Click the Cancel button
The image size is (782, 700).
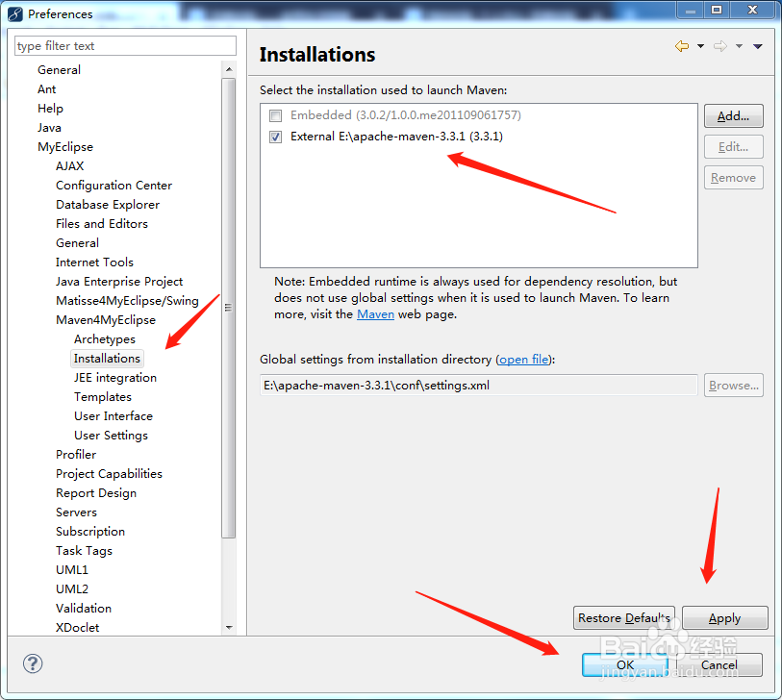point(719,665)
